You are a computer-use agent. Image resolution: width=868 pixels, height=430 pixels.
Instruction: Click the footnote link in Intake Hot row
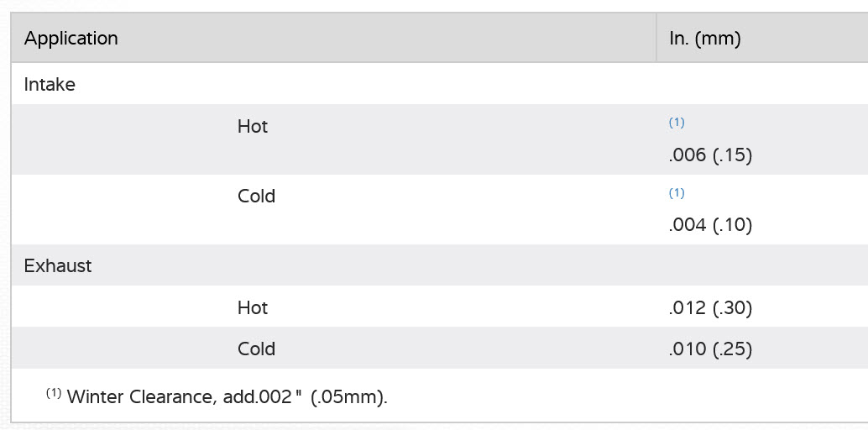[677, 123]
